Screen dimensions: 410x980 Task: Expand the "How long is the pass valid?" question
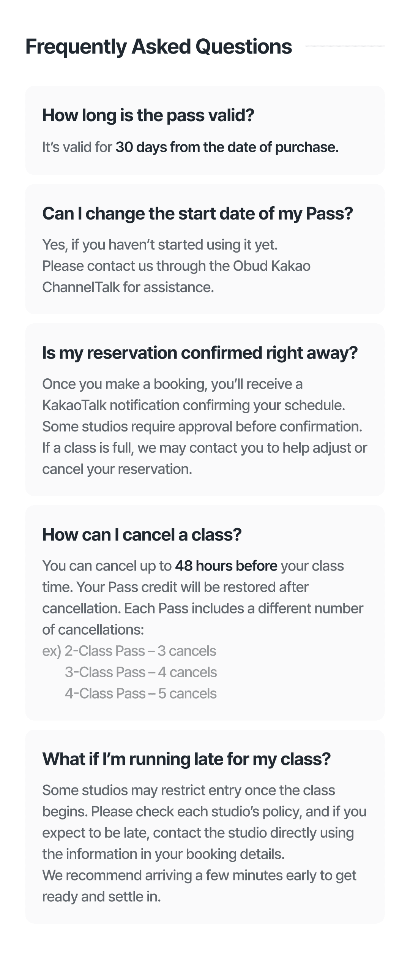pyautogui.click(x=148, y=115)
